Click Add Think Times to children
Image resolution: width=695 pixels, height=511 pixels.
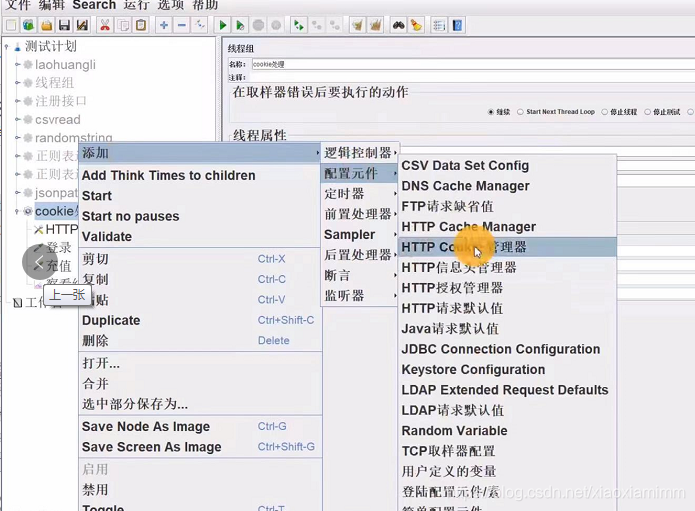coord(199,175)
